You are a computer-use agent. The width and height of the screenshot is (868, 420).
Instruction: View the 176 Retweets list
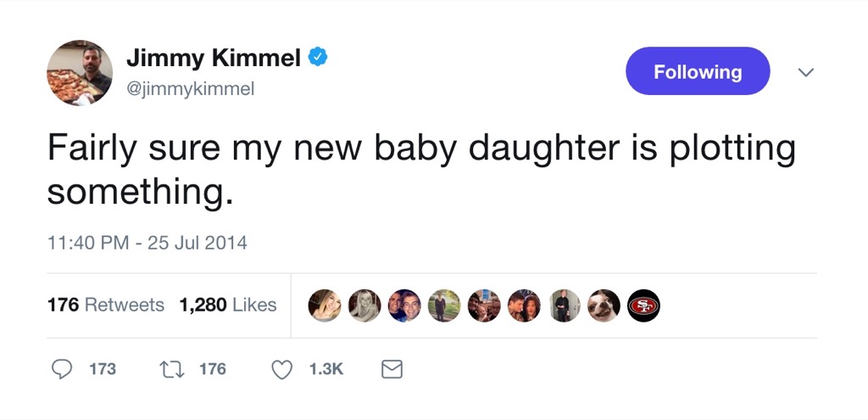(x=106, y=305)
